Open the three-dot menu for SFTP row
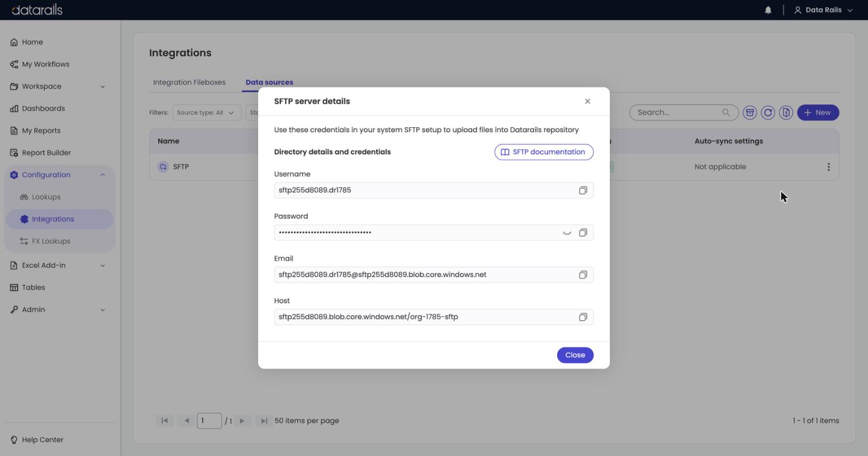 pyautogui.click(x=828, y=167)
